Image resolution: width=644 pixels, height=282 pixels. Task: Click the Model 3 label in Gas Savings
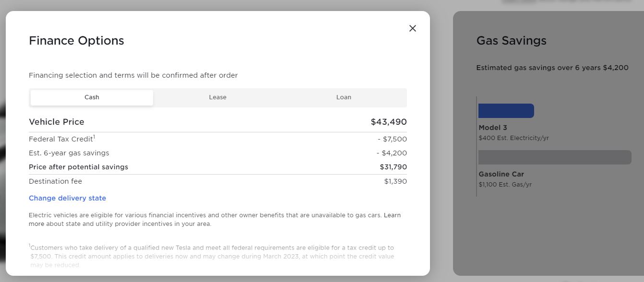coord(492,128)
